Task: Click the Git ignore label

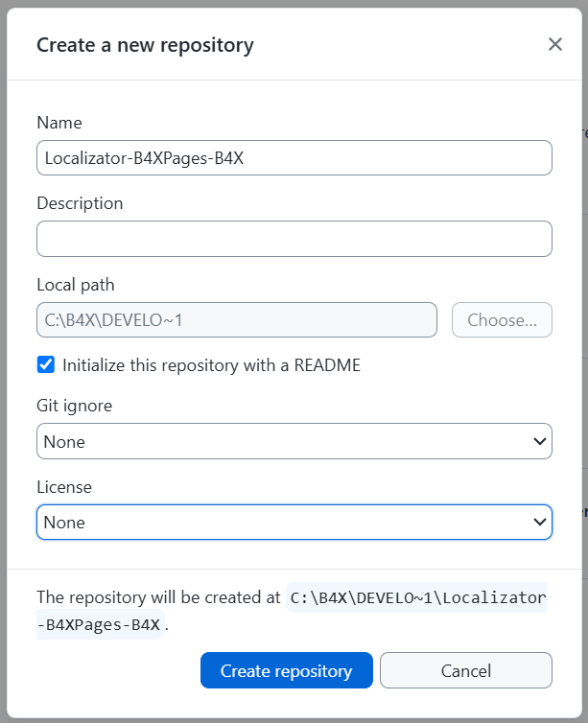Action: [x=74, y=406]
